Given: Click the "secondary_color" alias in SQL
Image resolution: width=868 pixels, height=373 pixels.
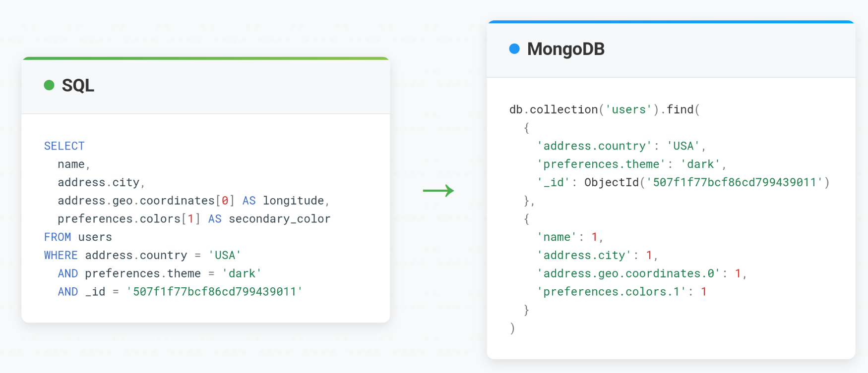Looking at the screenshot, I should point(280,219).
